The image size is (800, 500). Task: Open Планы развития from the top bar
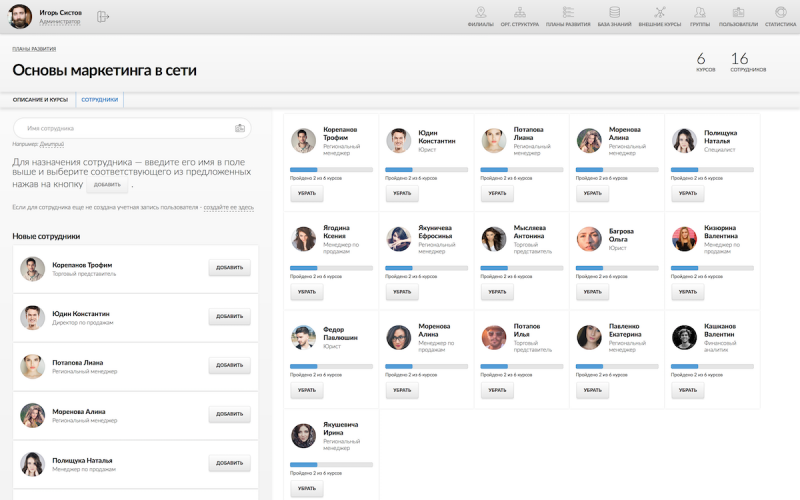568,14
